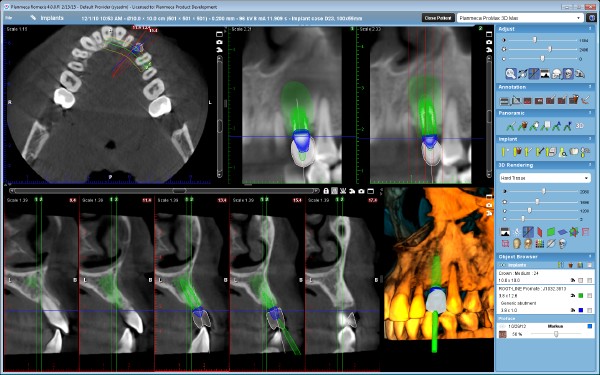Screen dimensions: 600x375
Task: Open the implant library search icon
Action: (562, 152)
